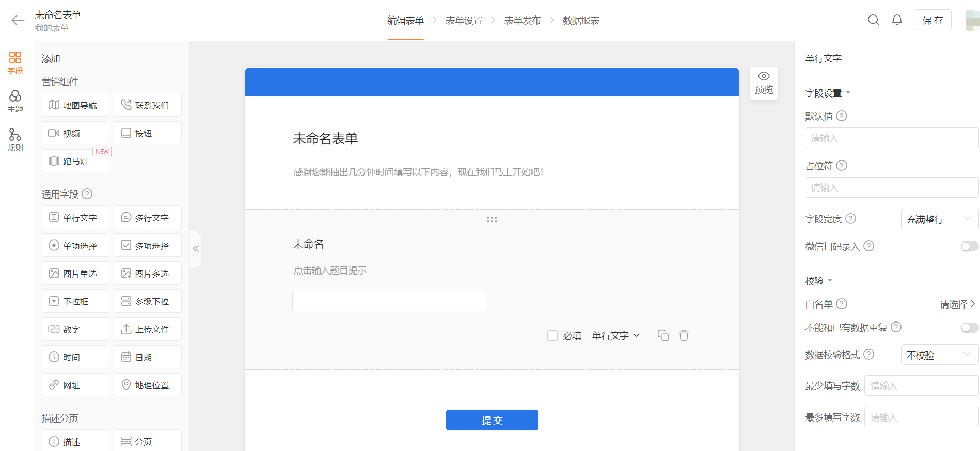Click the back arrow icon
The width and height of the screenshot is (980, 451).
(x=18, y=20)
